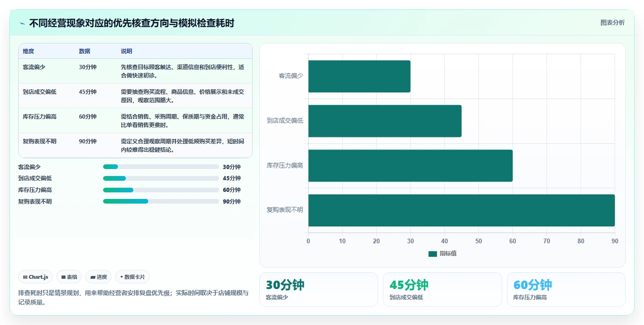Click the 库存压力偏高 label in the progress list
This screenshot has width=644, height=325.
[35, 190]
